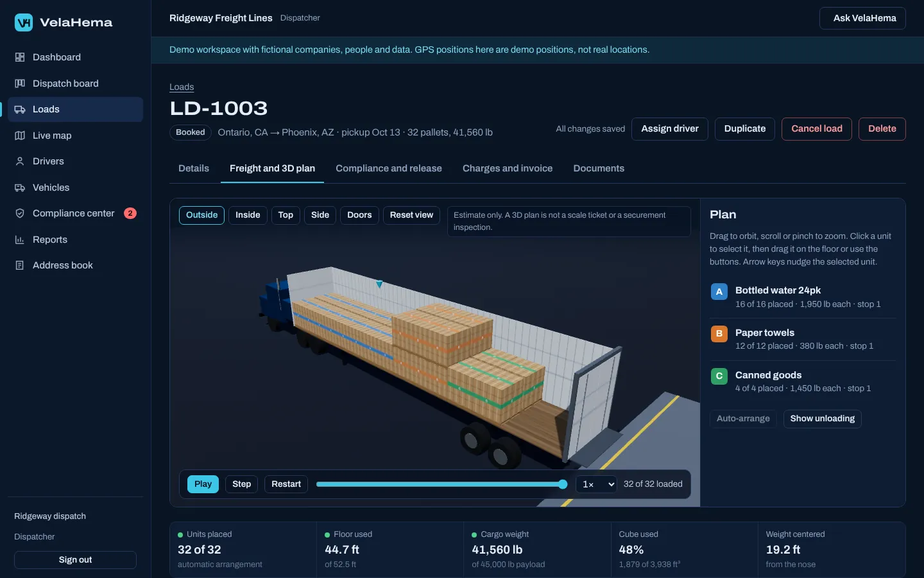
Task: Click the 'All changes saved' status text
Action: [x=590, y=129]
